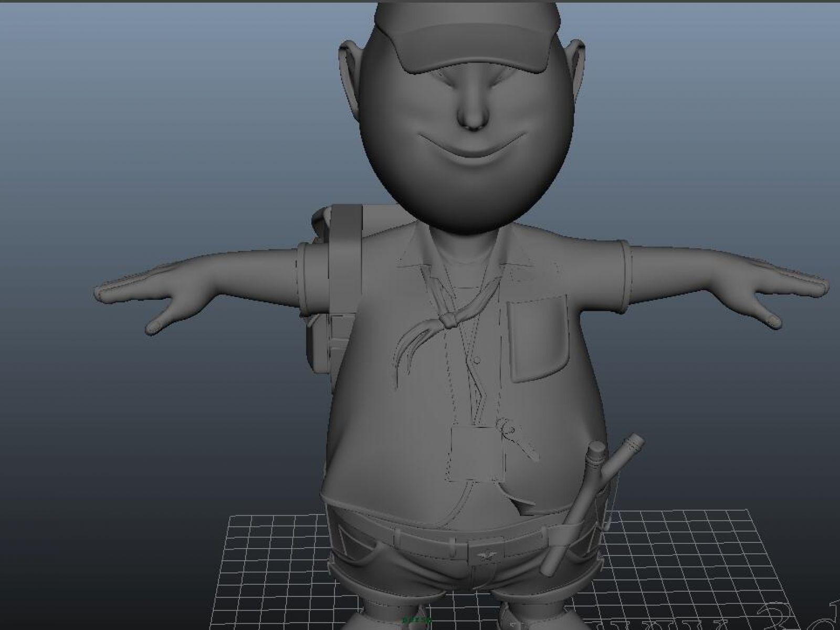
Task: Pick the shirt chest pocket geometry
Action: [538, 339]
